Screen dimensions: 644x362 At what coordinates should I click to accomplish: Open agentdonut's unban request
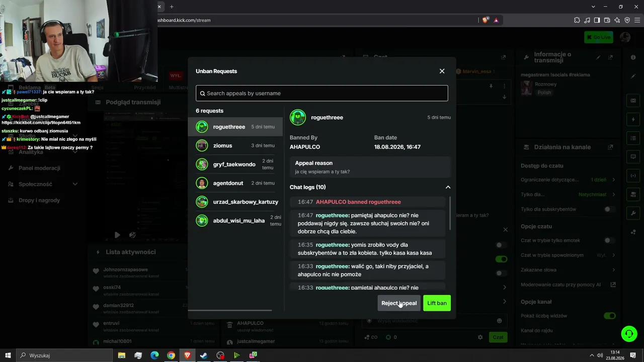[235, 183]
